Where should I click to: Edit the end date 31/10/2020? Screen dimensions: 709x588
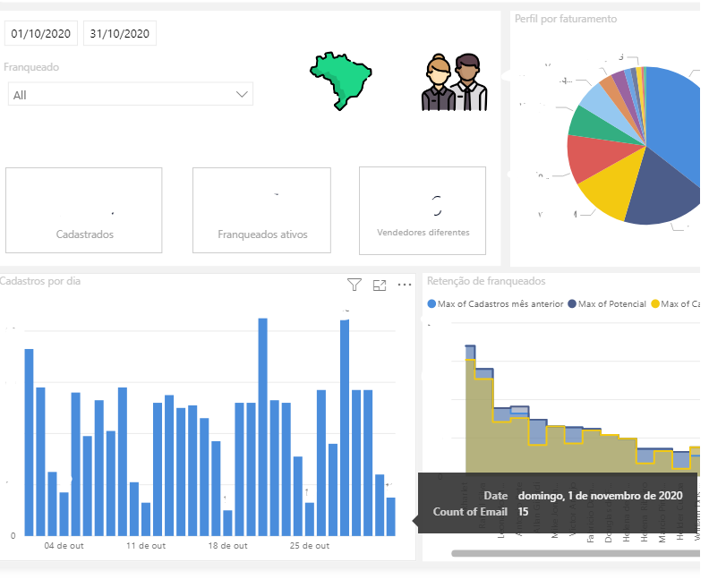click(x=120, y=33)
